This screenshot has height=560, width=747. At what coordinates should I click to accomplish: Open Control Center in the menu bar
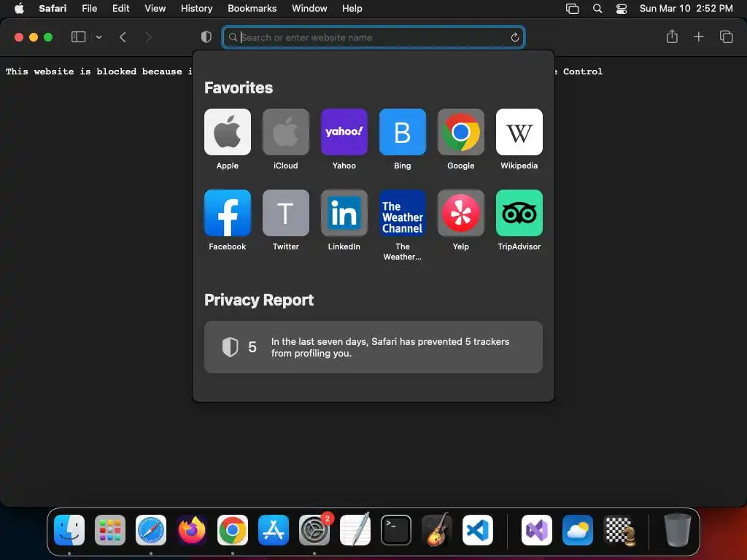(x=622, y=9)
